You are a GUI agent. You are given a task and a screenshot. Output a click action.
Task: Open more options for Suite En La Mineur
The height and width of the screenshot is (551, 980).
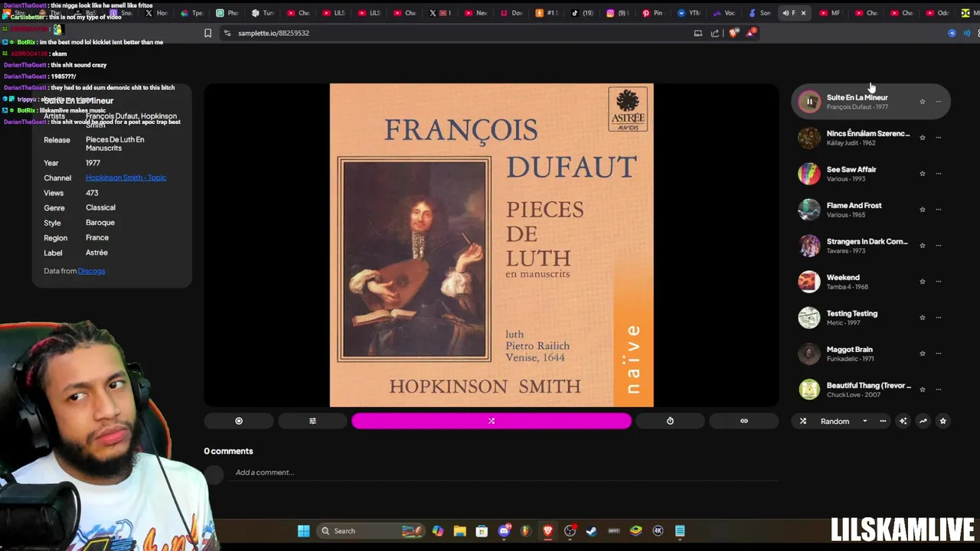pos(939,102)
